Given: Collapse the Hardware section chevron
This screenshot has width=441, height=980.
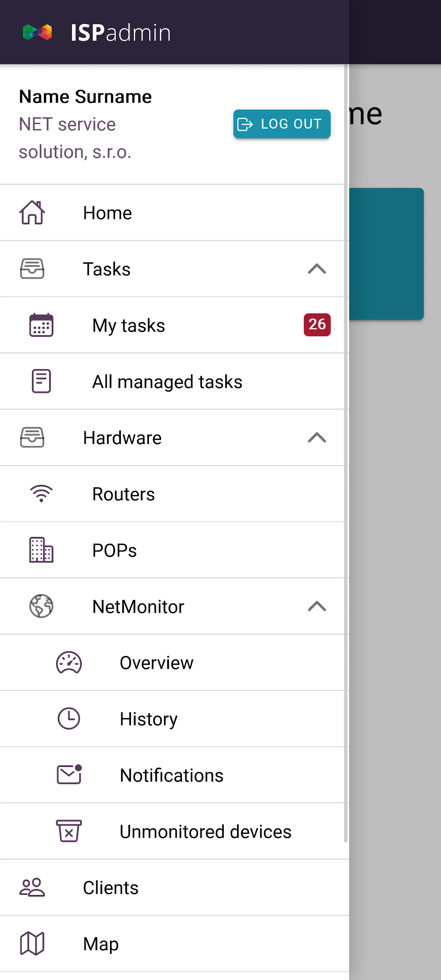Looking at the screenshot, I should 317,438.
